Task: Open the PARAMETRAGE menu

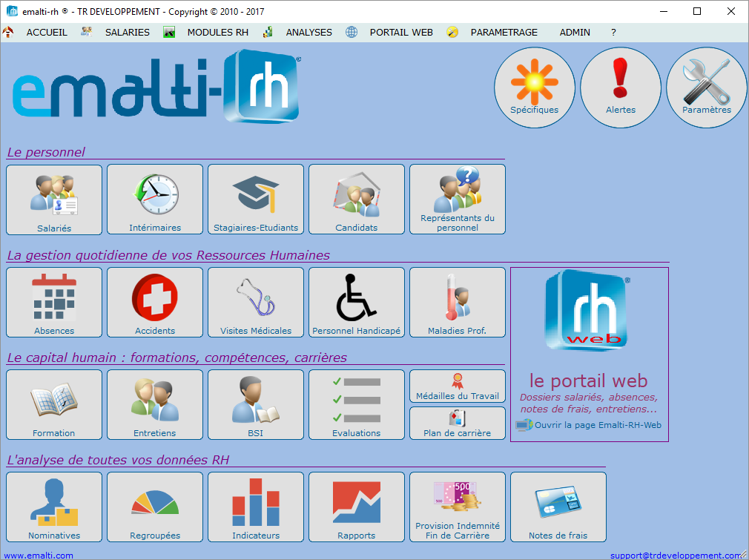Action: click(504, 33)
